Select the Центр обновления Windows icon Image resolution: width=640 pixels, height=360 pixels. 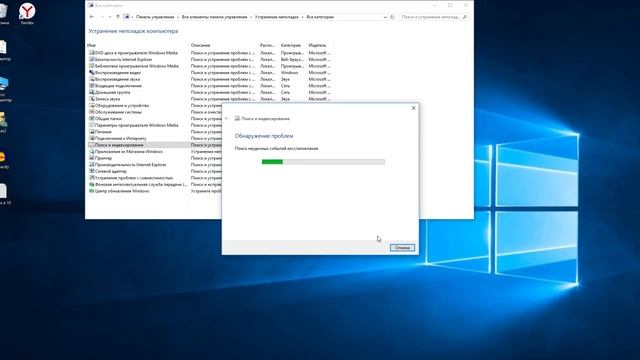[91, 191]
